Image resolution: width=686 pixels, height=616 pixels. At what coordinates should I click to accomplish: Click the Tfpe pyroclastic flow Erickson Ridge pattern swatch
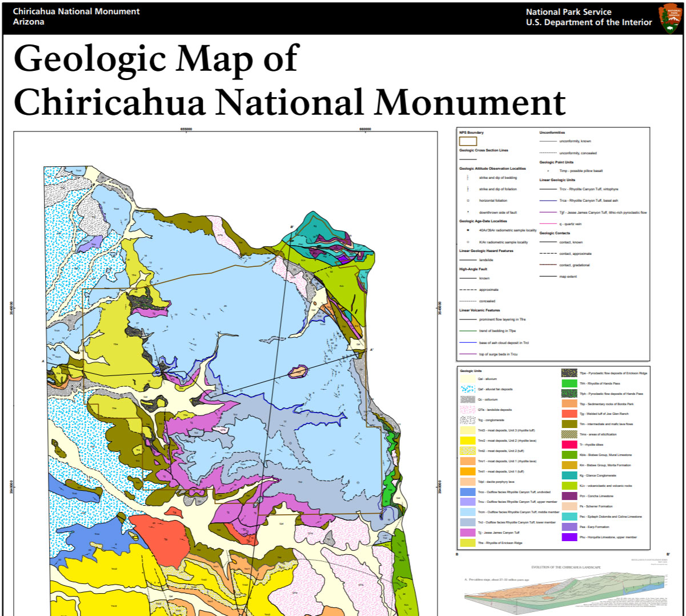(x=569, y=373)
